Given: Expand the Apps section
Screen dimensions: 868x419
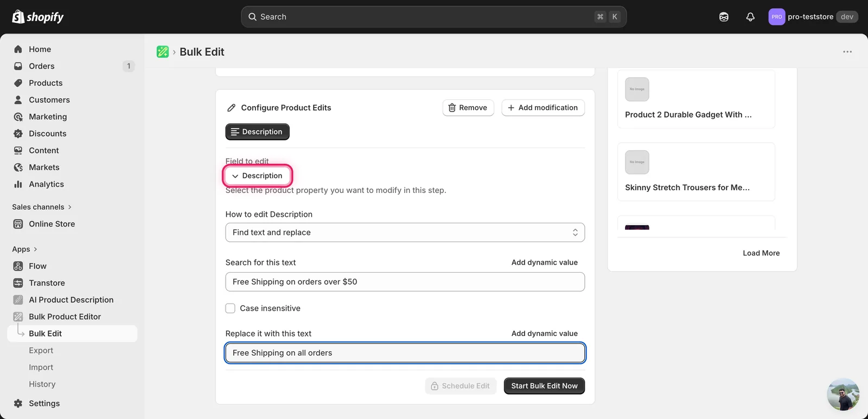Looking at the screenshot, I should tap(24, 249).
